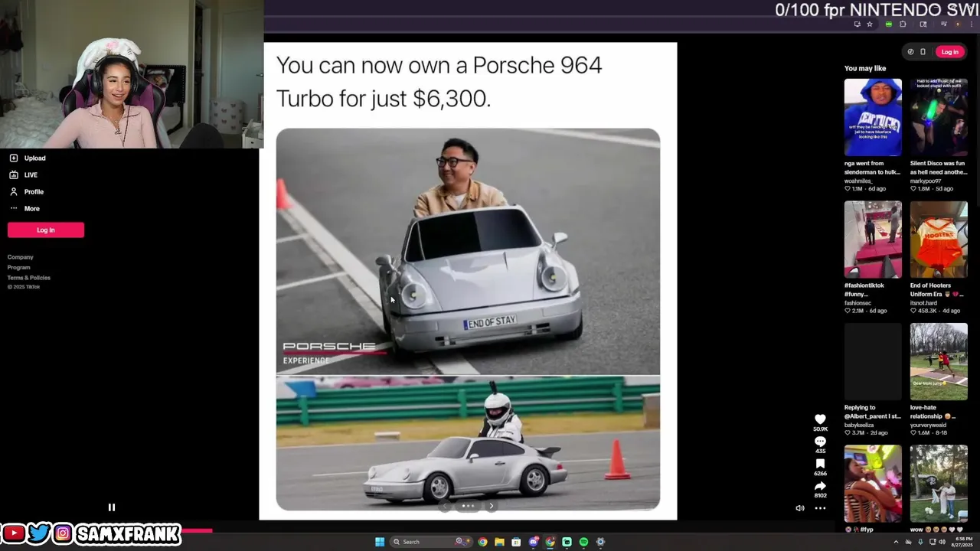
Task: Open Chrome from the taskbar
Action: (x=482, y=542)
